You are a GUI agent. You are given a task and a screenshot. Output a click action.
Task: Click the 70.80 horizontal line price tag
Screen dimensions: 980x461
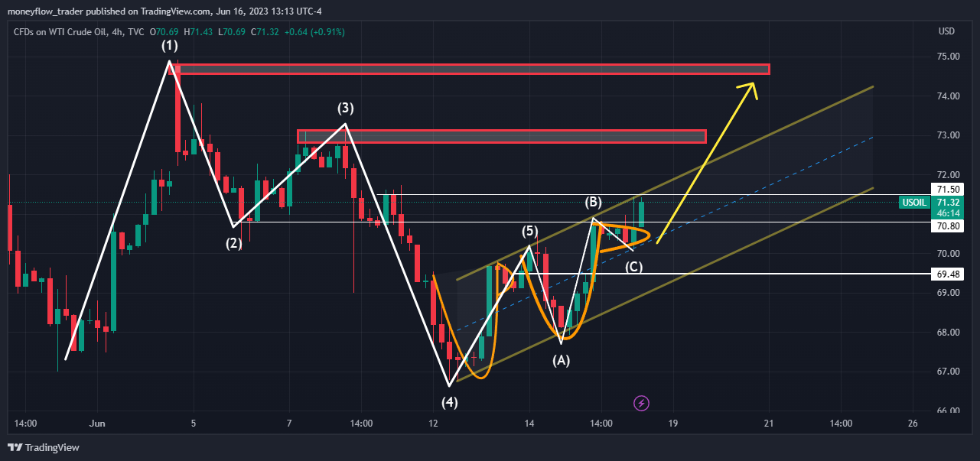949,226
